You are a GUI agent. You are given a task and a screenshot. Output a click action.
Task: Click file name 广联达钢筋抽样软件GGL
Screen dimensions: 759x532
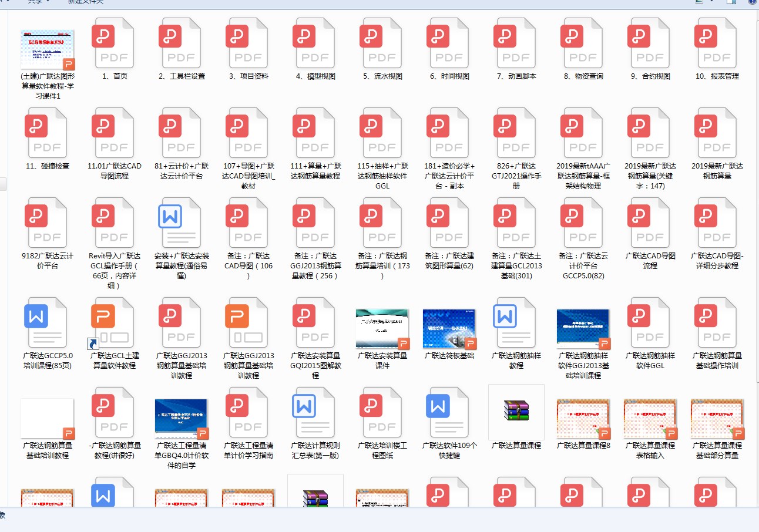click(x=650, y=361)
